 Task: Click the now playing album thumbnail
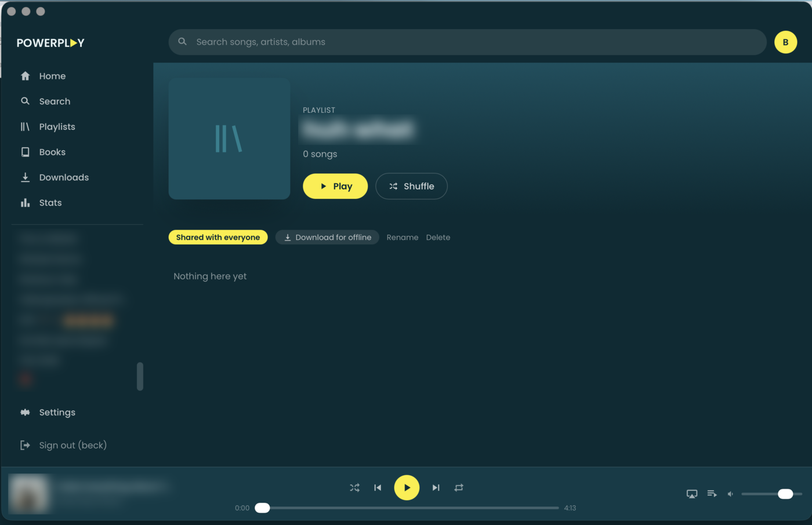pos(28,494)
